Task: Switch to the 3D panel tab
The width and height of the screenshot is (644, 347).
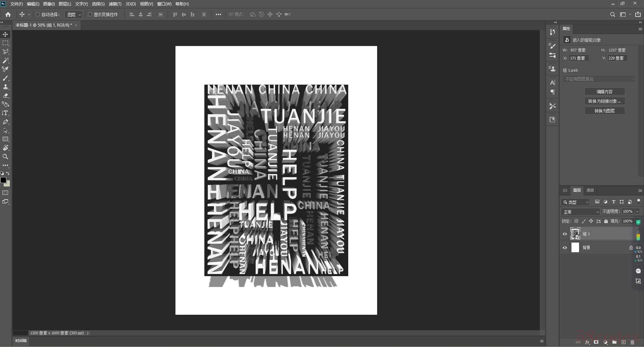Action: click(565, 190)
